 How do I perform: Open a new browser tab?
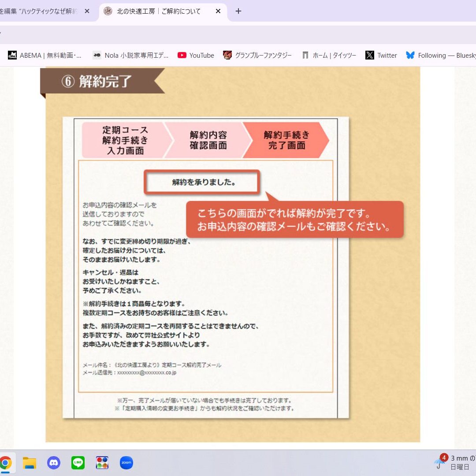pos(238,11)
